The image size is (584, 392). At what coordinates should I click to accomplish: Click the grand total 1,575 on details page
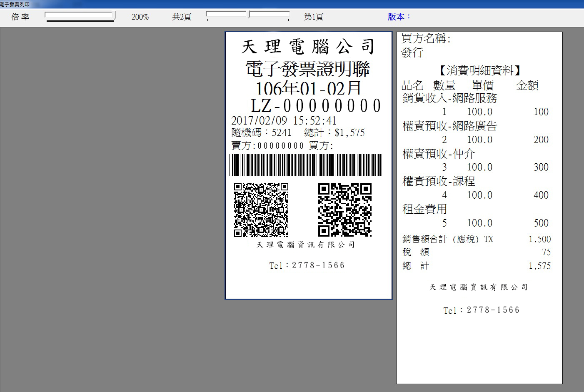point(540,266)
